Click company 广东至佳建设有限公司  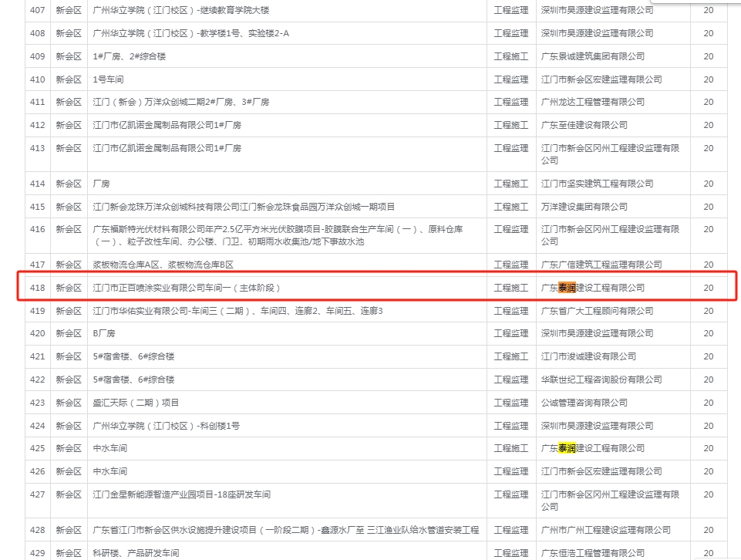coord(584,125)
